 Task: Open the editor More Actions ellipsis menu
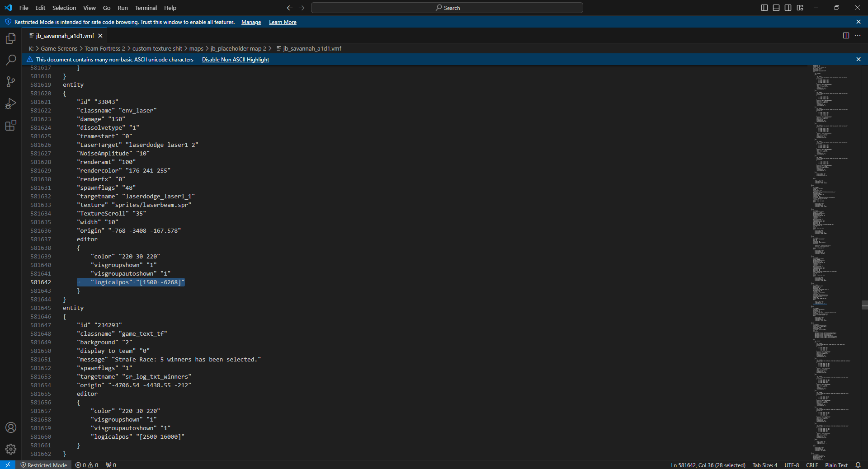(x=858, y=36)
